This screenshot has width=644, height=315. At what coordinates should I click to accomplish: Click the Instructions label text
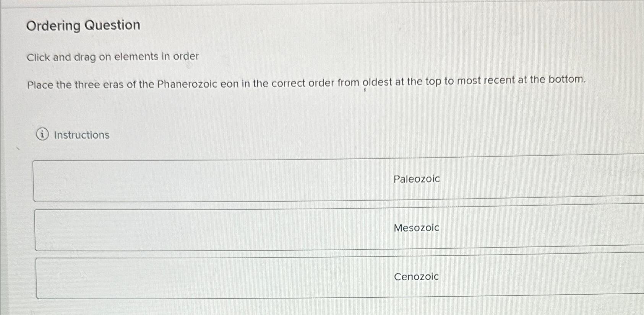pyautogui.click(x=81, y=135)
